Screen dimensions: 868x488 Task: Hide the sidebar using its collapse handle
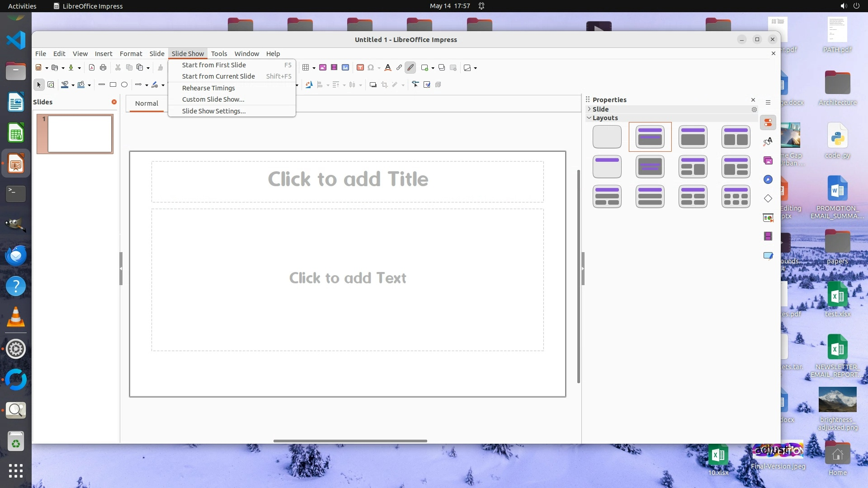coord(583,268)
